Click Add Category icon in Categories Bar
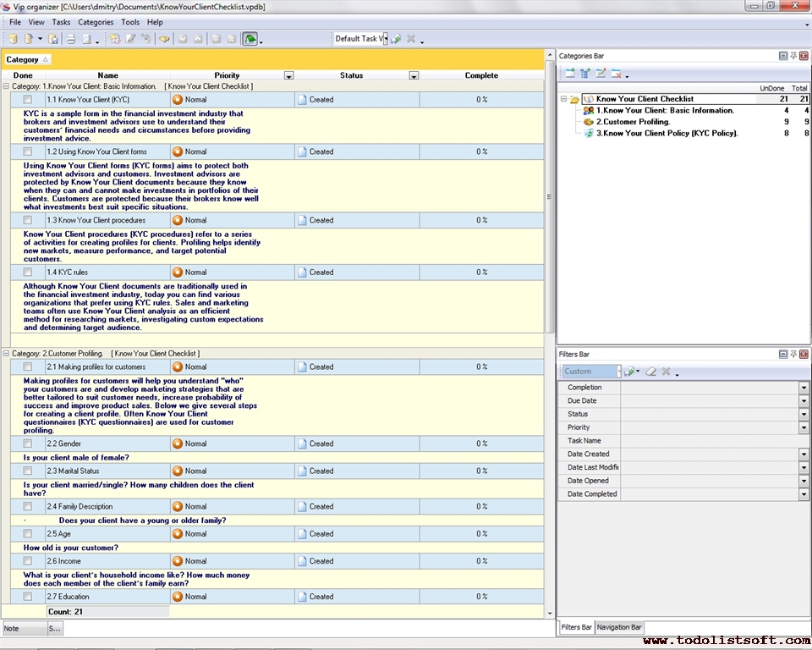 click(570, 74)
